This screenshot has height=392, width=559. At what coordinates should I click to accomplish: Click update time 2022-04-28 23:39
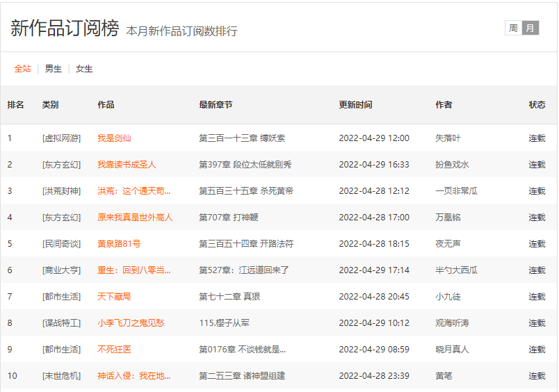[x=374, y=375]
